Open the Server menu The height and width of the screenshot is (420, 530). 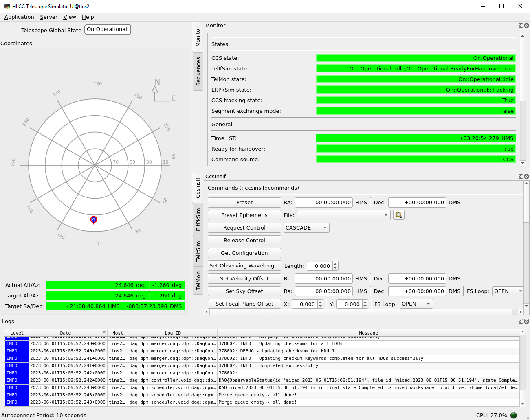(x=48, y=17)
